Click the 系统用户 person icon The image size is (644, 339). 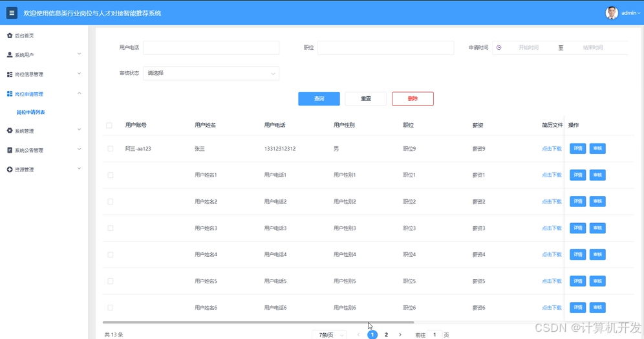click(x=10, y=54)
